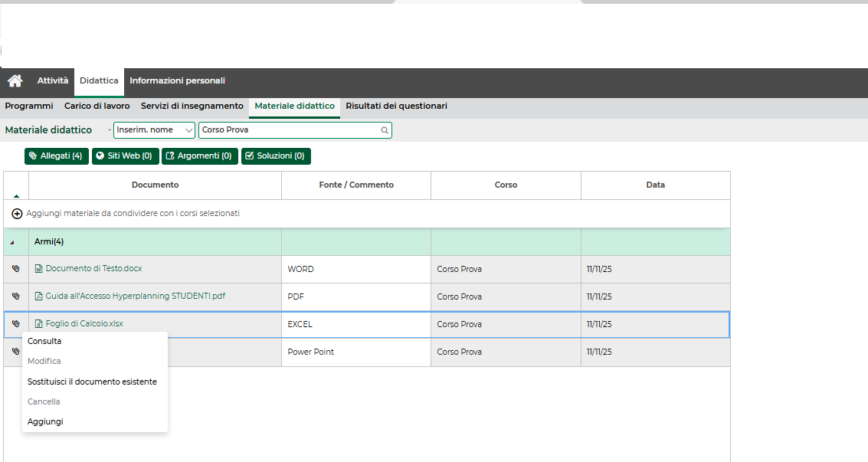
Task: Choose Sostituisci il documento esistente
Action: 92,382
